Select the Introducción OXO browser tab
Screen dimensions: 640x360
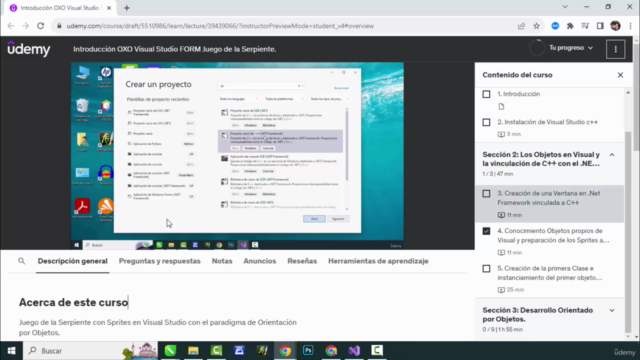click(59, 8)
